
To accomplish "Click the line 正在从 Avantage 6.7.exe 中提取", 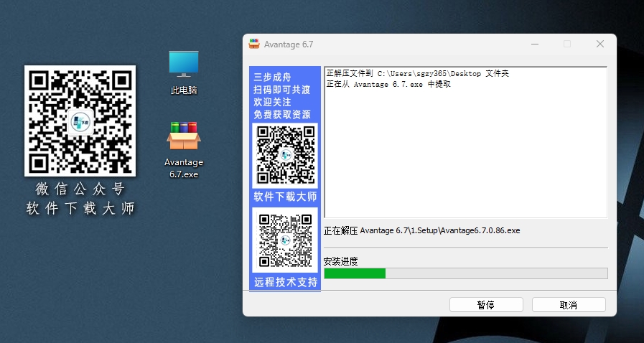I will [388, 84].
